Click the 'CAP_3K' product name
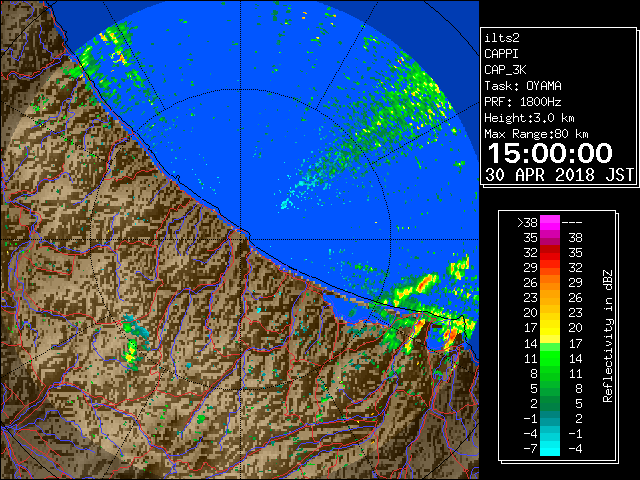 pos(505,70)
